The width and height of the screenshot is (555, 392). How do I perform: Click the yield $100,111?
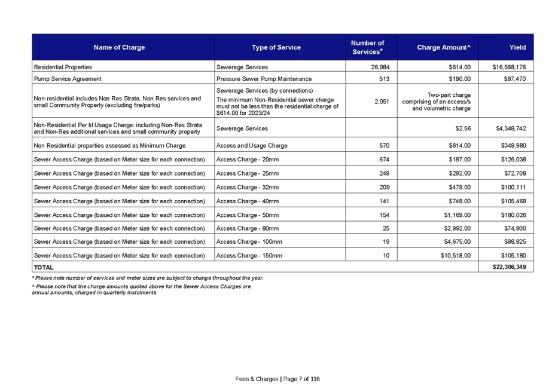(x=513, y=187)
